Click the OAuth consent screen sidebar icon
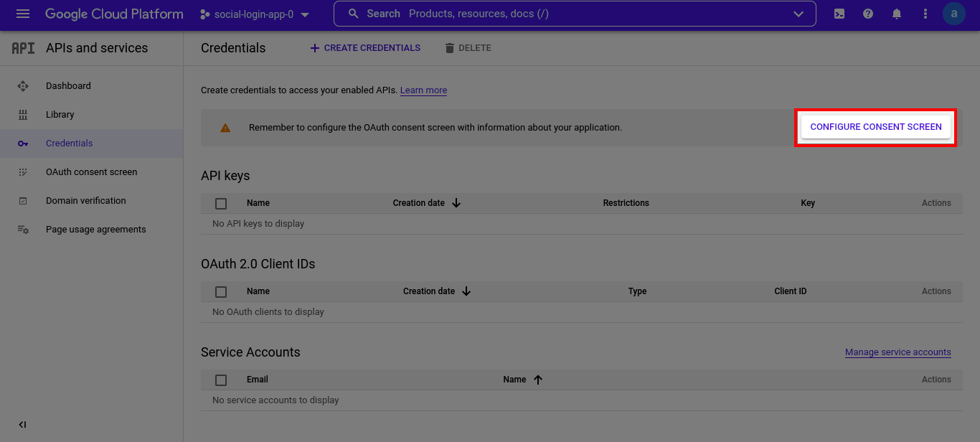The height and width of the screenshot is (442, 980). click(23, 172)
